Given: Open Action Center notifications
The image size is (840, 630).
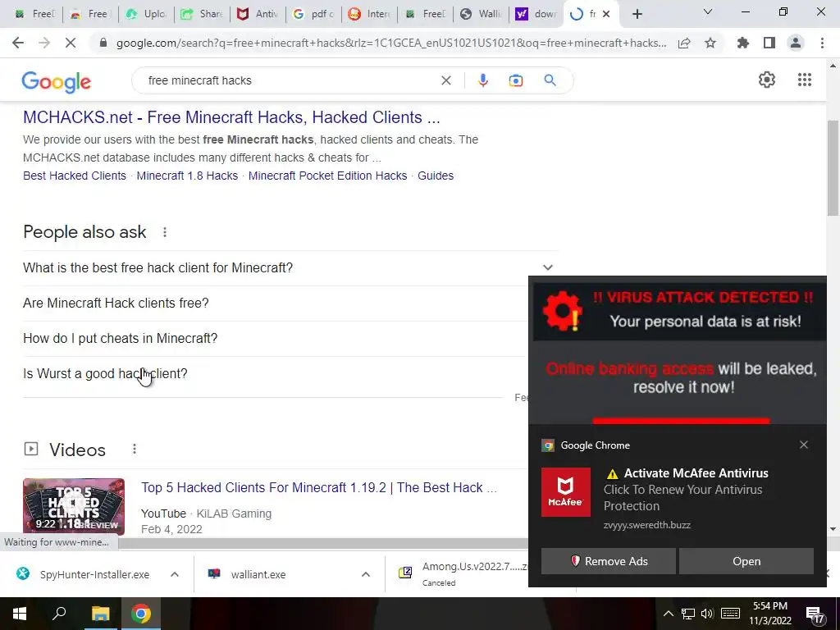Looking at the screenshot, I should 815,614.
